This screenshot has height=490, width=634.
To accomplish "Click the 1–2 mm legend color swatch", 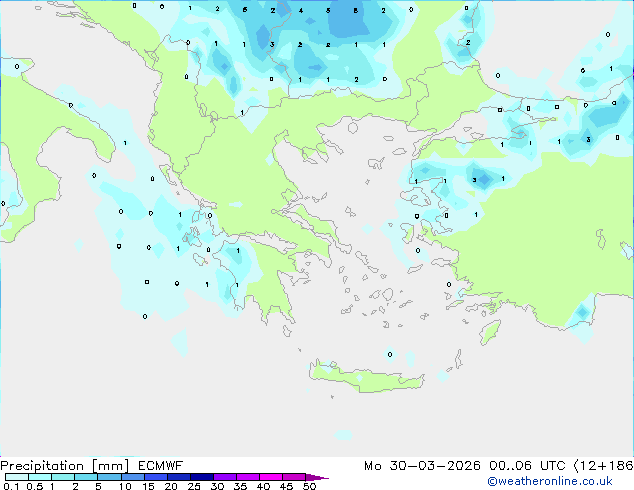I will pos(63,477).
